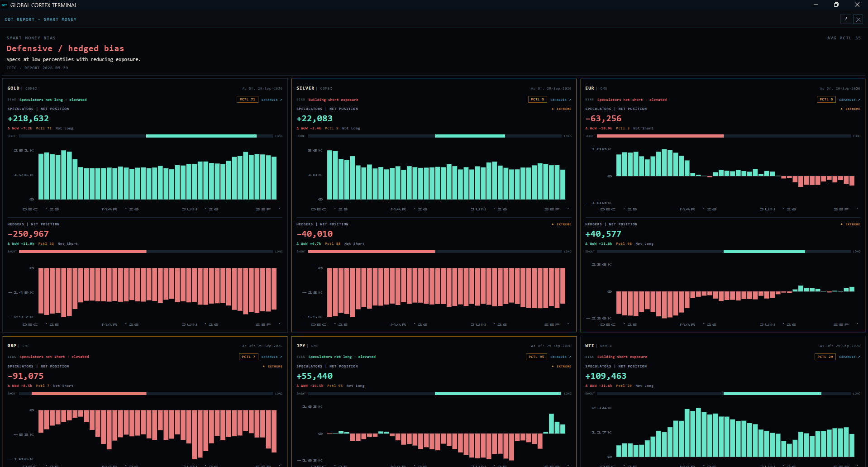Click EUR speculators value -63,256
868x467 pixels.
[603, 119]
